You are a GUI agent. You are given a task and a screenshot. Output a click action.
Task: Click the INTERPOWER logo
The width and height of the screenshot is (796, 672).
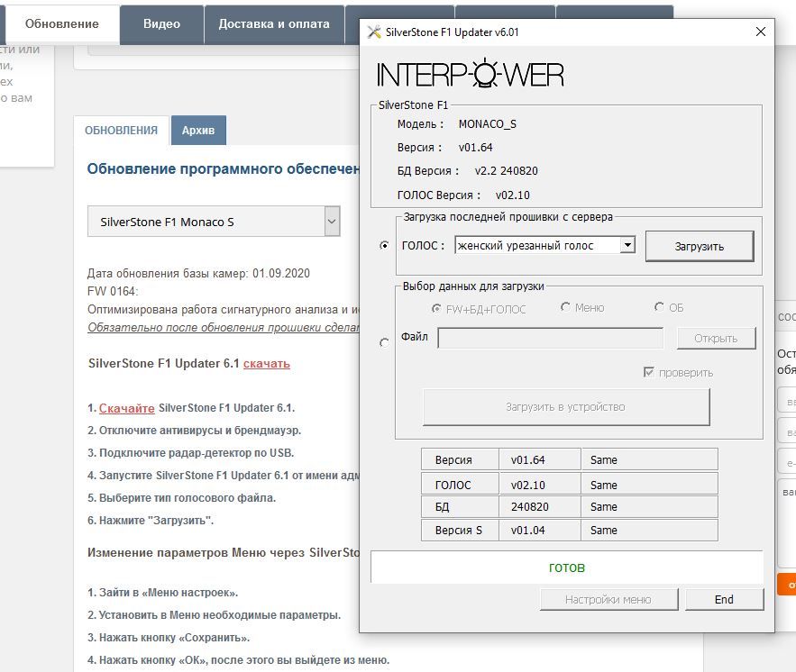[470, 75]
